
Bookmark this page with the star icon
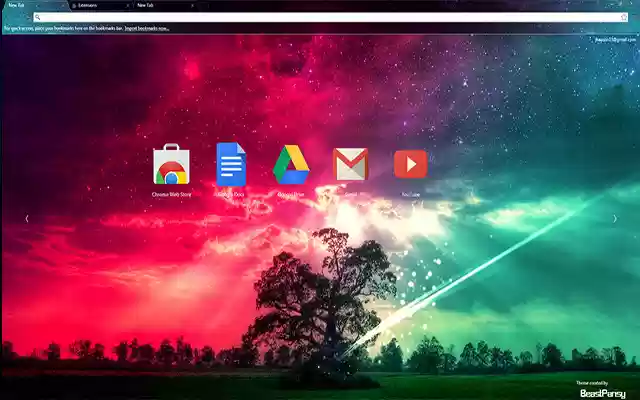click(624, 17)
